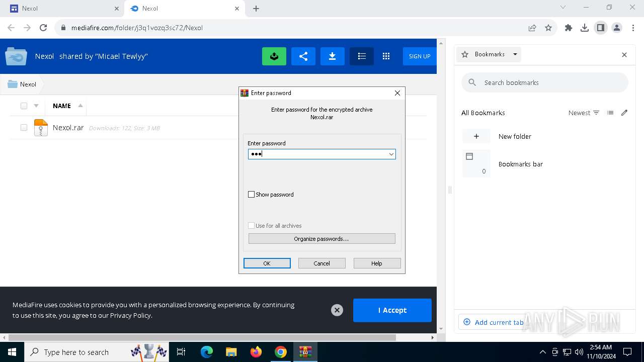Toggle the select-all files checkbox
This screenshot has height=362, width=644.
pyautogui.click(x=24, y=106)
